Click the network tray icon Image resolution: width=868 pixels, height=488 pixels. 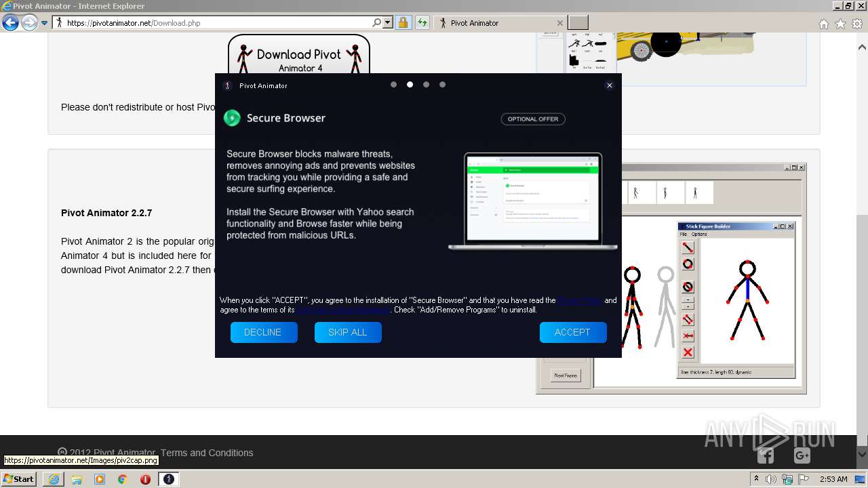(787, 479)
